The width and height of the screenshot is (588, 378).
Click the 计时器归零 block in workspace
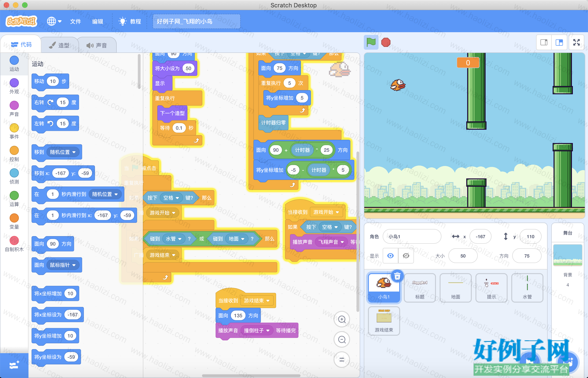point(273,123)
